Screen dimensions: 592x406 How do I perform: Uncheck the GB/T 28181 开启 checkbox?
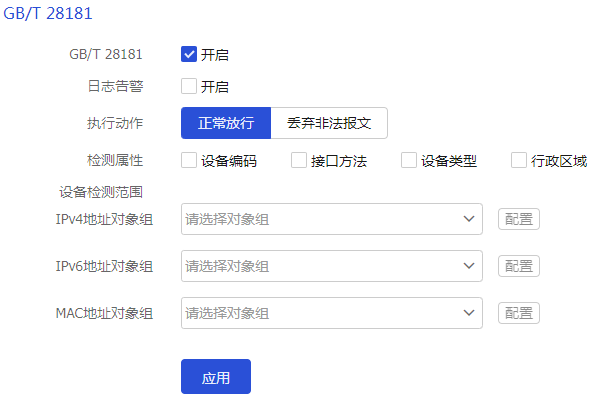[x=189, y=54]
